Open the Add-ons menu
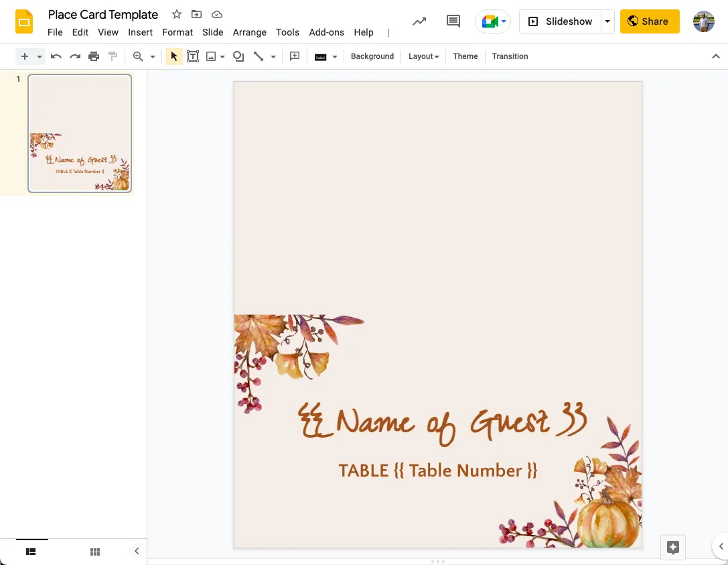This screenshot has width=728, height=565. [326, 32]
